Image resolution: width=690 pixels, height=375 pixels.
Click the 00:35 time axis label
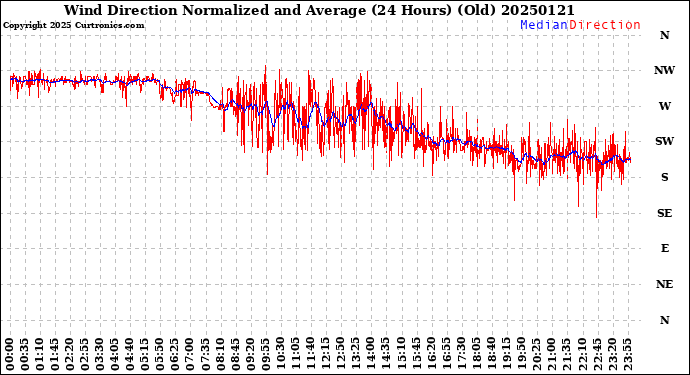click(25, 354)
